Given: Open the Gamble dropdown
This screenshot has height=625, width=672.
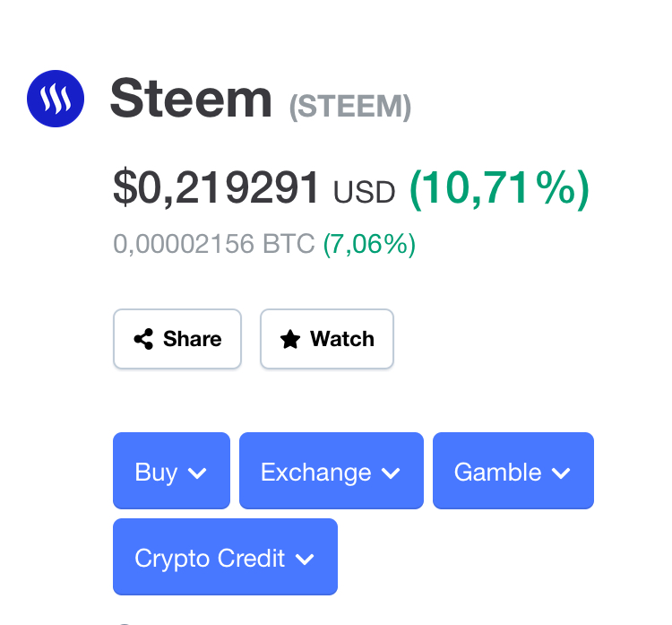Looking at the screenshot, I should tap(513, 471).
